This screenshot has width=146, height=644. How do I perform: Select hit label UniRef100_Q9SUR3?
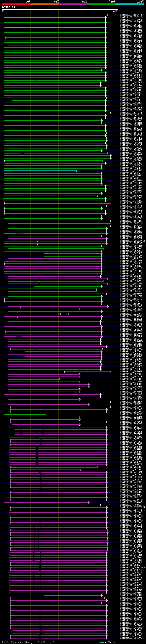(x=131, y=53)
